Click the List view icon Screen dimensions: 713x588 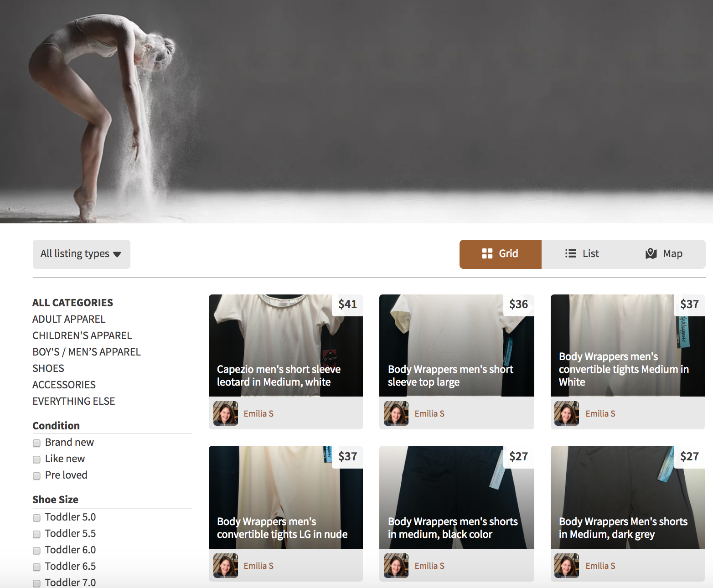click(x=570, y=254)
